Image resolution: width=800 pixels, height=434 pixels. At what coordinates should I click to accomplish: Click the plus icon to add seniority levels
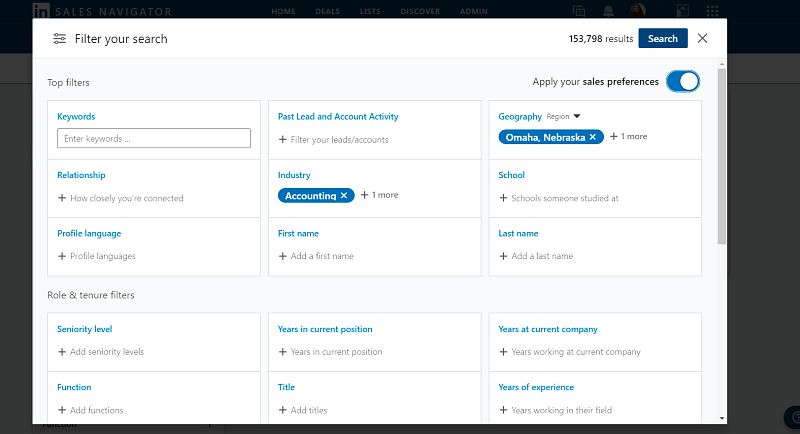62,352
